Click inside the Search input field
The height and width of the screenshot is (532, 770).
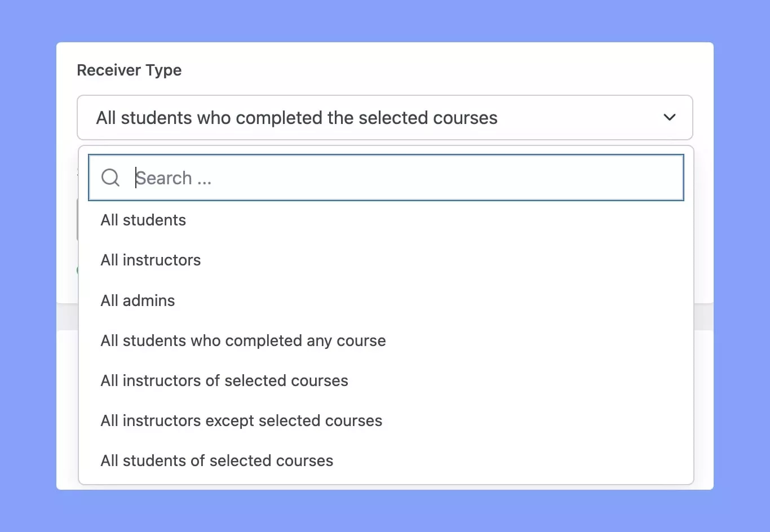tap(338, 178)
